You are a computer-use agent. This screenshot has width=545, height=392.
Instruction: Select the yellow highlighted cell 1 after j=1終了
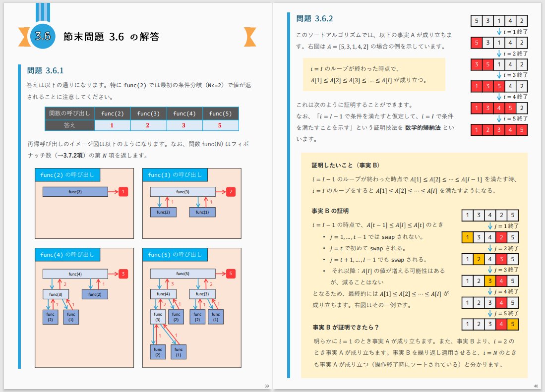click(x=468, y=237)
